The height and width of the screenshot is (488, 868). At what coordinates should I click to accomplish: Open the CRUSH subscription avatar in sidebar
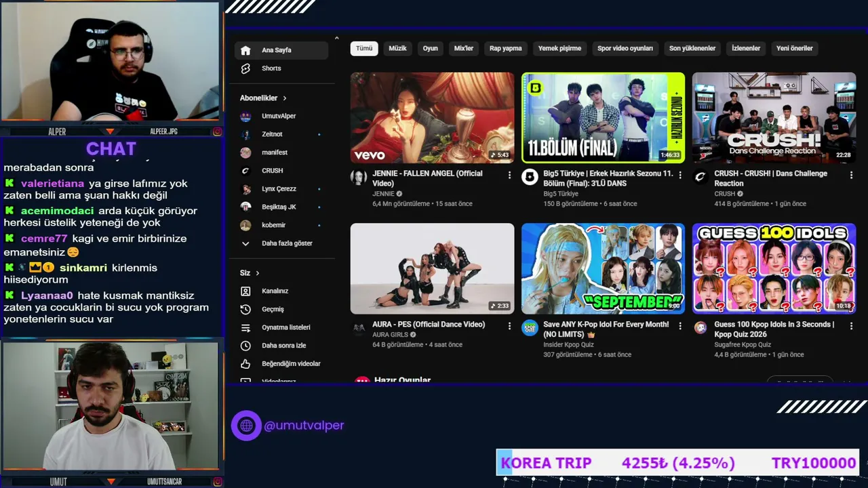245,171
